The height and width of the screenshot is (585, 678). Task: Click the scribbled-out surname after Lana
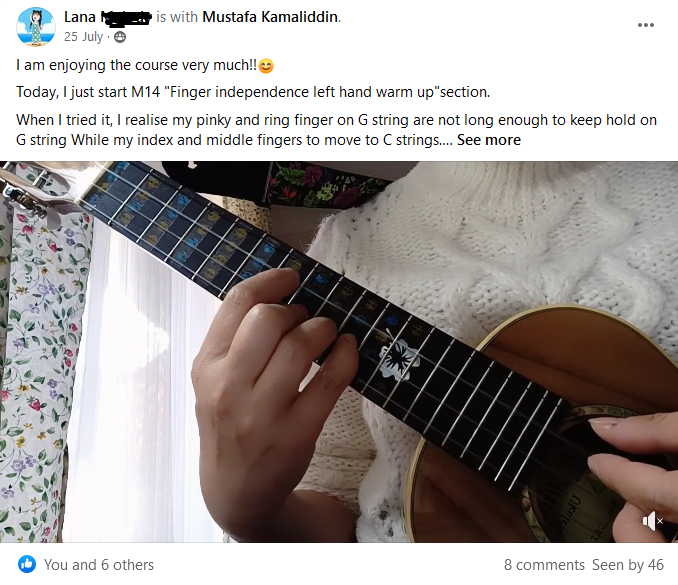point(126,17)
